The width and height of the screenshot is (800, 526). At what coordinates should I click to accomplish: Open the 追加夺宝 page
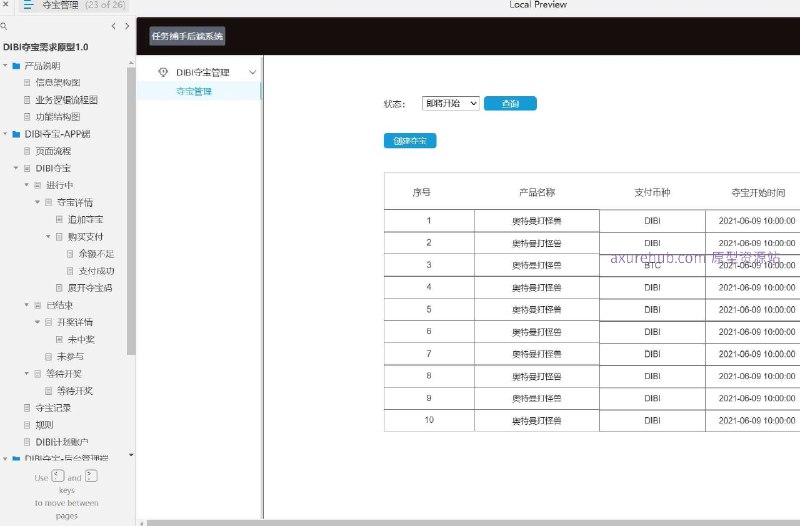tap(85, 219)
